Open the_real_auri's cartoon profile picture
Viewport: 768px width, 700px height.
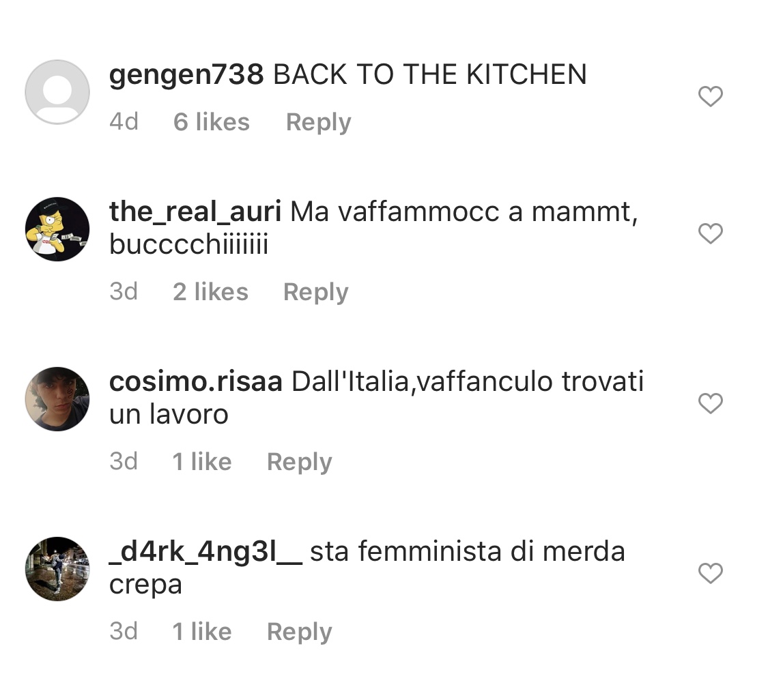click(x=57, y=229)
